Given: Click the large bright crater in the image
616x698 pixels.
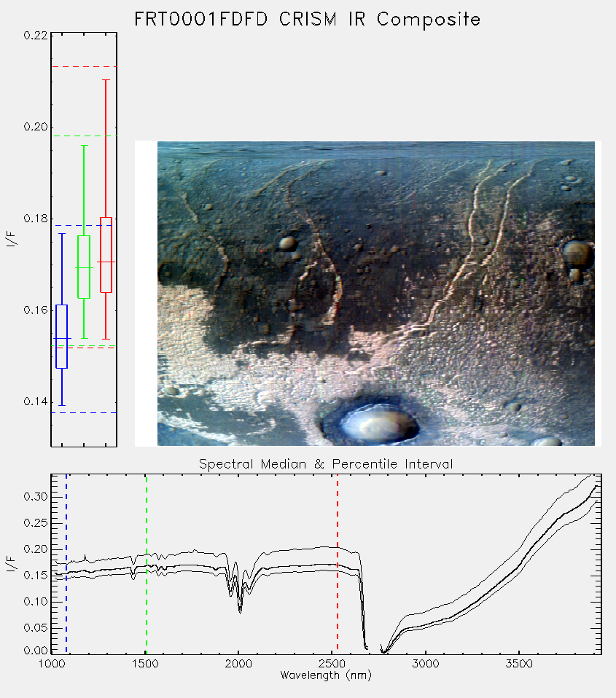Looking at the screenshot, I should tap(373, 422).
